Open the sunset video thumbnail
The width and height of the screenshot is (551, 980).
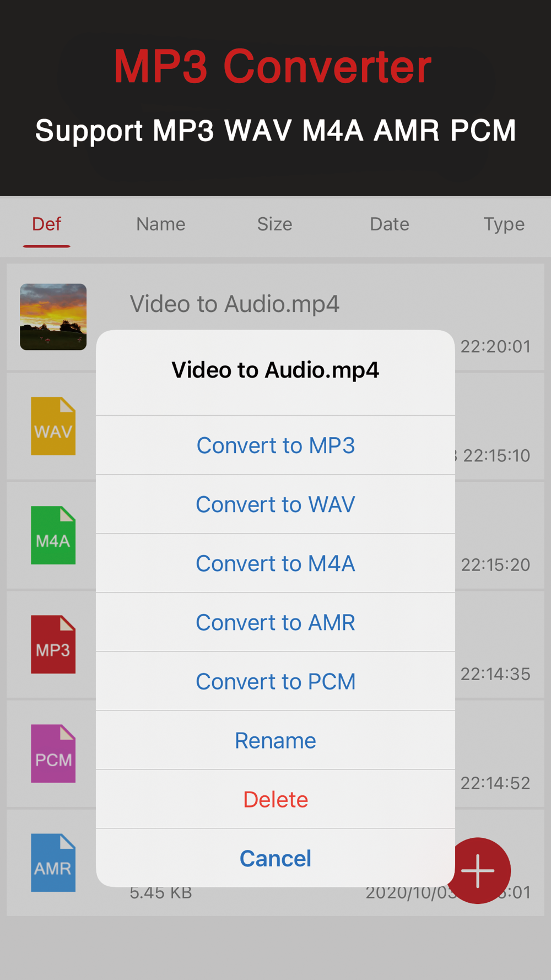pyautogui.click(x=53, y=317)
